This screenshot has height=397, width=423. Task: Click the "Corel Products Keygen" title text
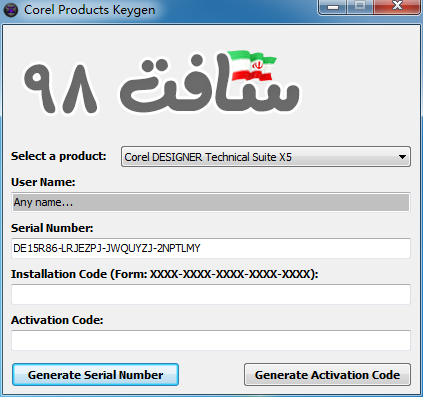pyautogui.click(x=90, y=10)
